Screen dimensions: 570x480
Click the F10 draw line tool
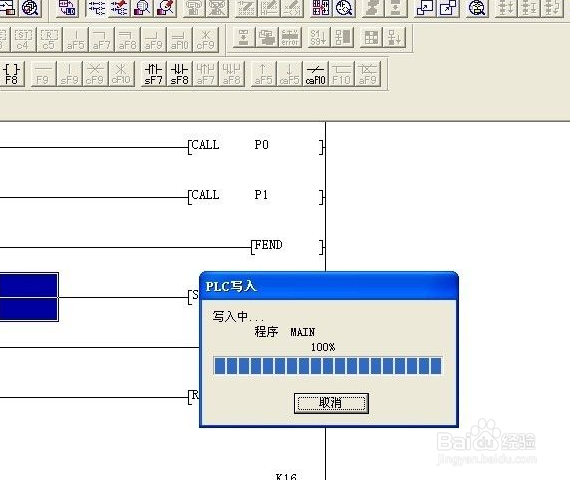(x=341, y=74)
